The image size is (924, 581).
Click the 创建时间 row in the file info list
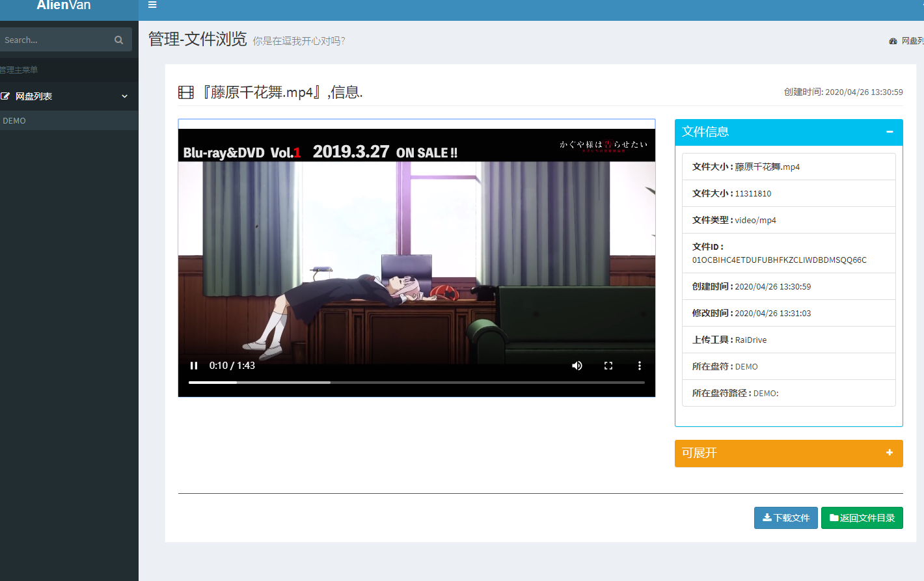[789, 286]
